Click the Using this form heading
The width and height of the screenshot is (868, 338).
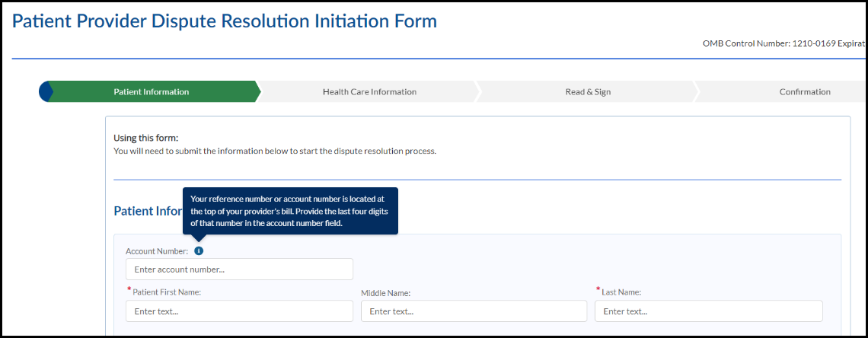(145, 138)
